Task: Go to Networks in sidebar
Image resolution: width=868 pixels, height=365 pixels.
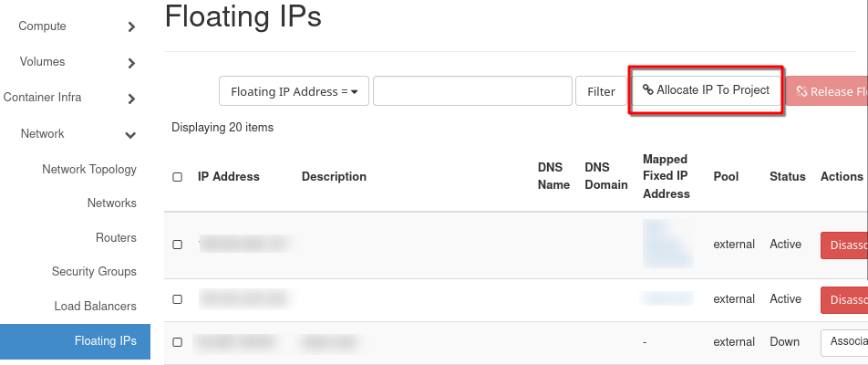Action: [x=111, y=203]
